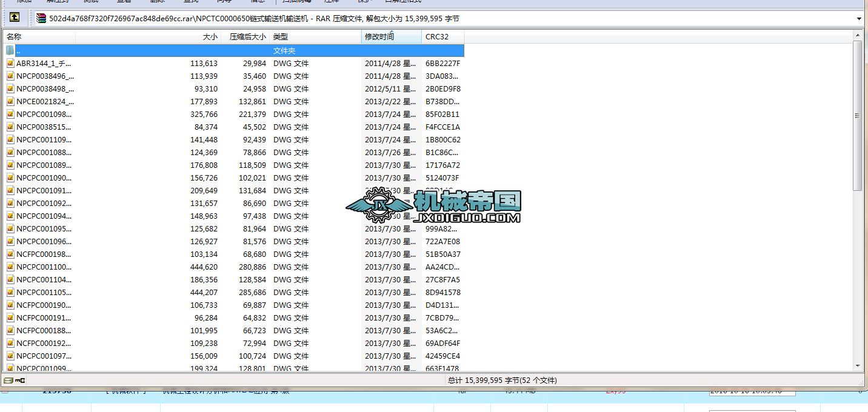The height and width of the screenshot is (412, 868).
Task: Click CRC32 value 69ADF64F
Action: pyautogui.click(x=442, y=344)
